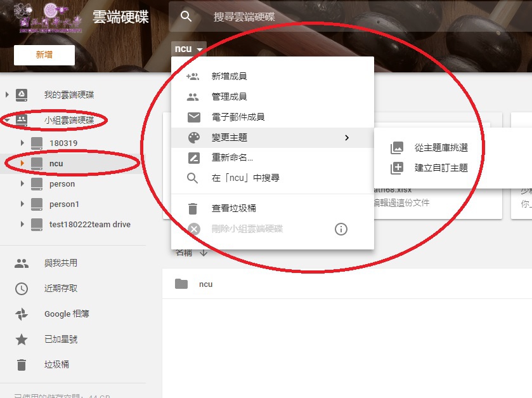Select the person tree label
The width and height of the screenshot is (532, 398).
[62, 184]
